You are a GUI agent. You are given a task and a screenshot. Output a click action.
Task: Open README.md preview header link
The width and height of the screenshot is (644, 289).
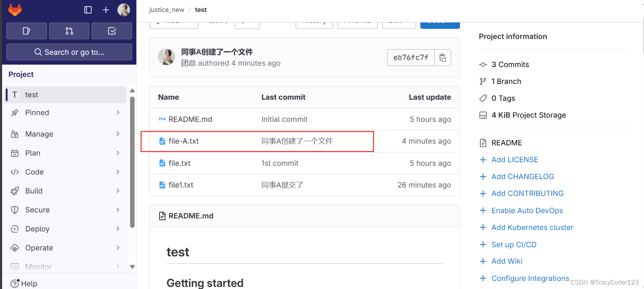click(191, 216)
